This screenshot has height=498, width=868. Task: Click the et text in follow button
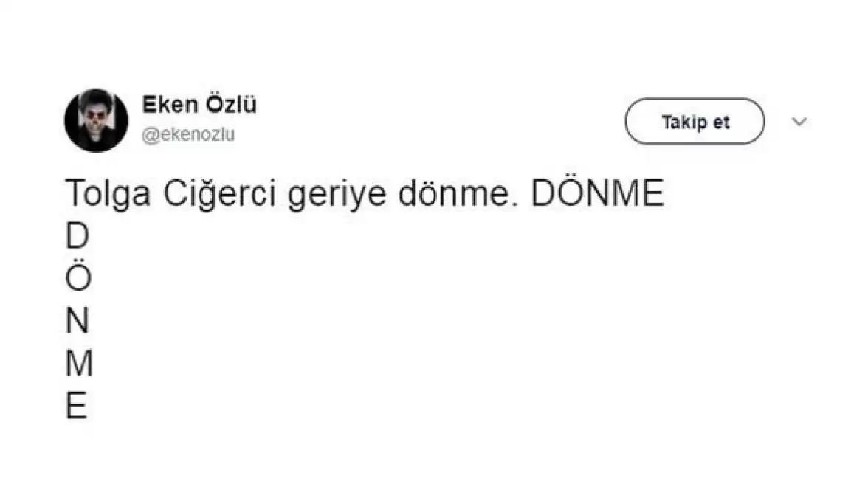click(x=720, y=122)
